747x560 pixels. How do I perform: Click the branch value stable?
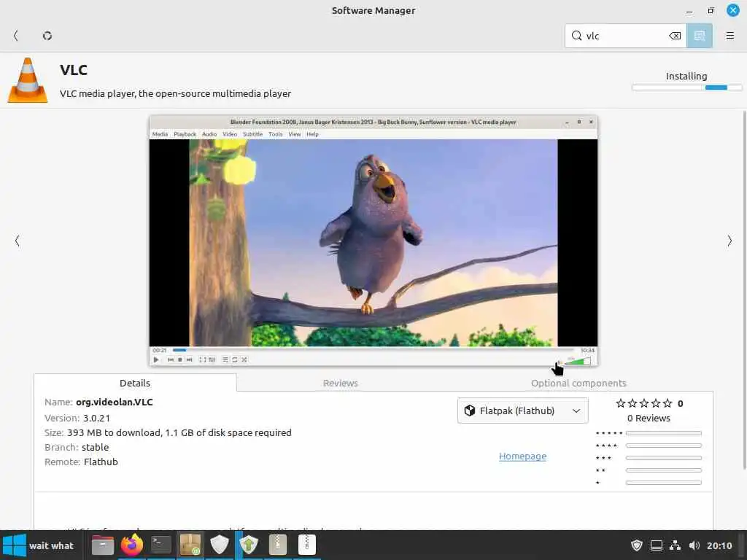click(x=96, y=447)
